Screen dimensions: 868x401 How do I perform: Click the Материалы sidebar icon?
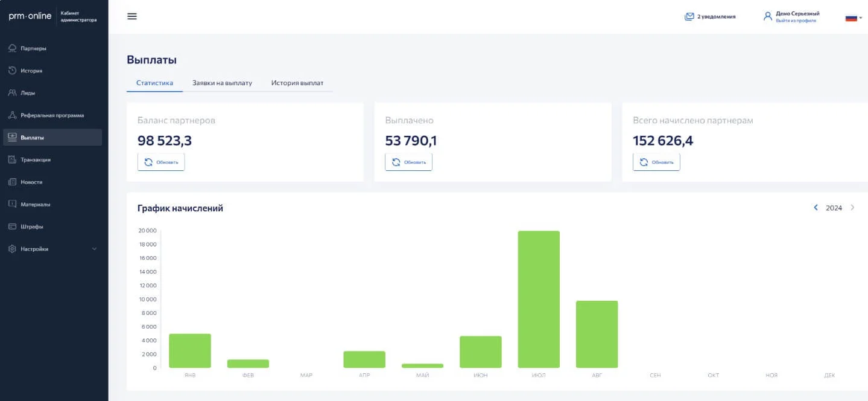click(x=12, y=204)
